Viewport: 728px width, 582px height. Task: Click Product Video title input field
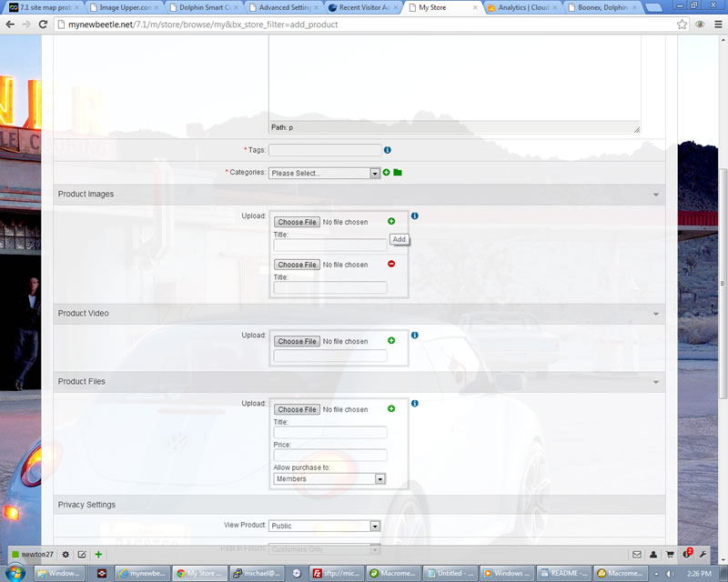click(330, 356)
